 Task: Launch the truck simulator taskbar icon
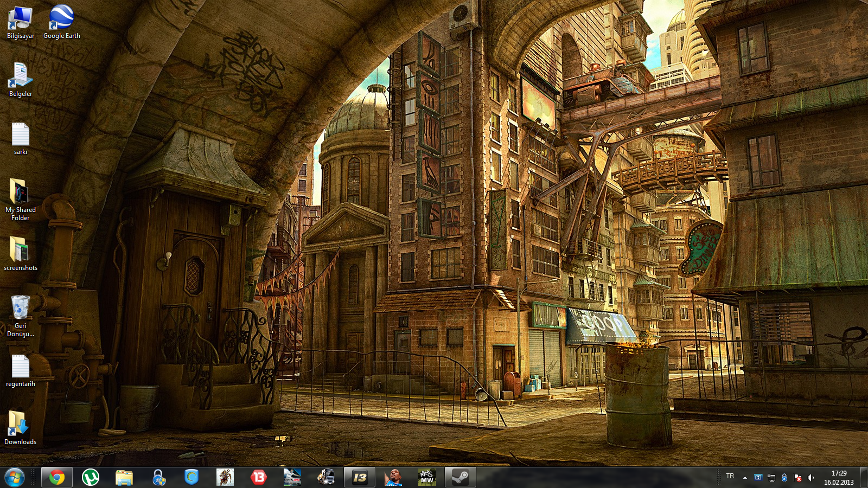326,478
